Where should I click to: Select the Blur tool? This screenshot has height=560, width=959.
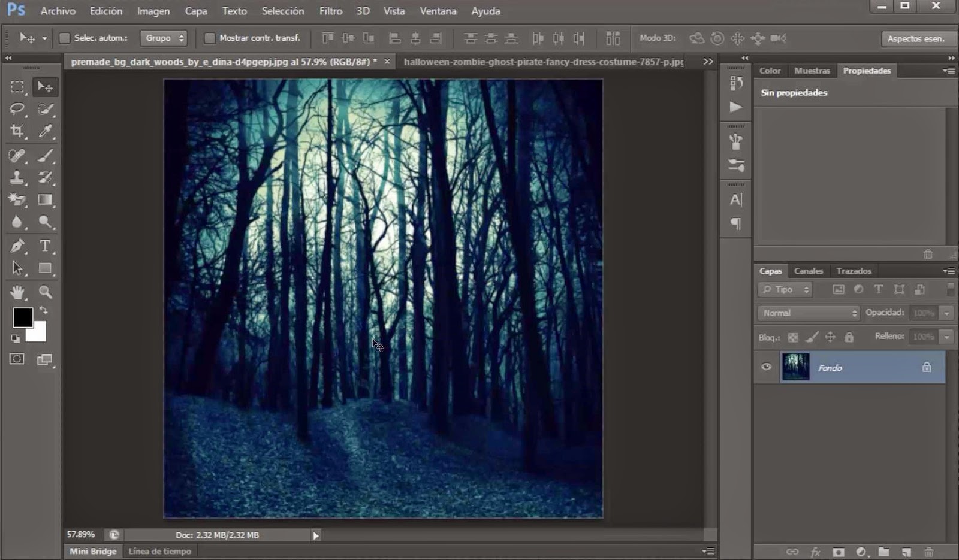pyautogui.click(x=17, y=222)
